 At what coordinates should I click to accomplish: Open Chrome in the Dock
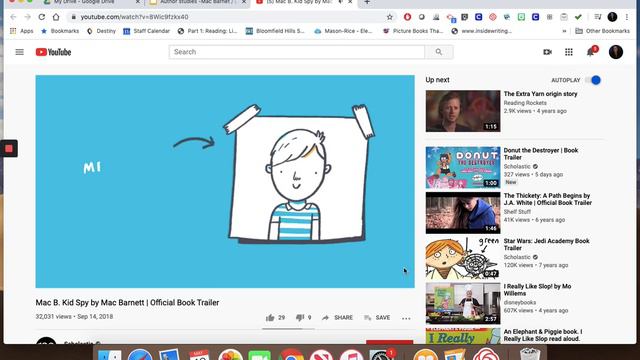(291, 355)
